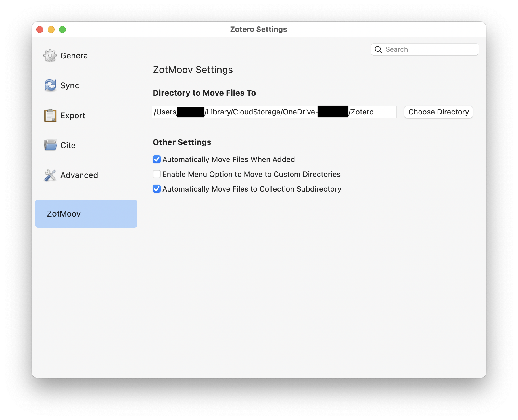Screen dimensions: 518x420
Task: Close the Zotero Settings window
Action: tap(40, 30)
